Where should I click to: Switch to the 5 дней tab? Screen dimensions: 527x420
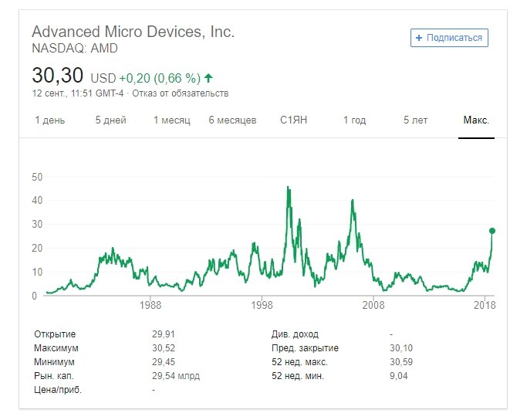110,120
